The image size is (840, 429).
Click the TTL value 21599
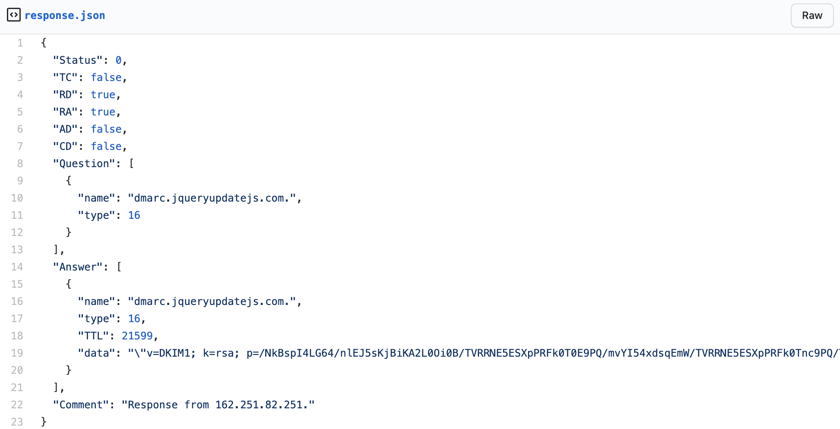click(x=137, y=336)
